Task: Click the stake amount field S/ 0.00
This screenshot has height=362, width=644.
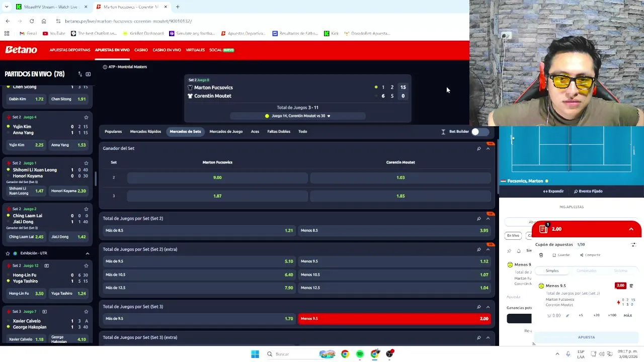Action: coord(554,316)
